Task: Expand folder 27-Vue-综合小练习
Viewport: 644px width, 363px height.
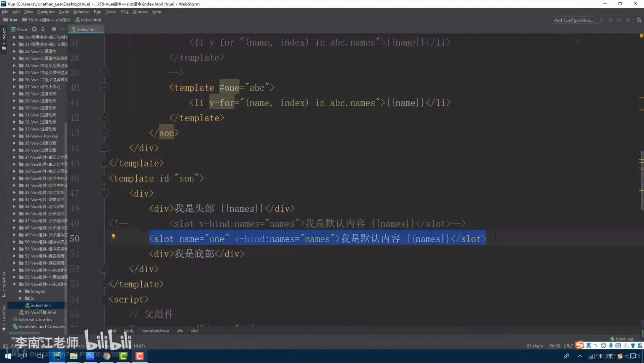Action: [x=14, y=87]
